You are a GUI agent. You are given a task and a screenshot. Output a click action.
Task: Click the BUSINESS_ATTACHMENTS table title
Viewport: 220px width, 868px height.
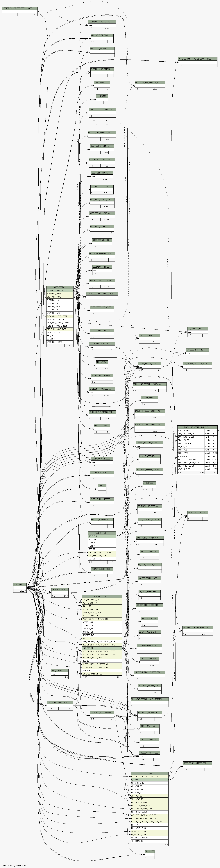102,254
